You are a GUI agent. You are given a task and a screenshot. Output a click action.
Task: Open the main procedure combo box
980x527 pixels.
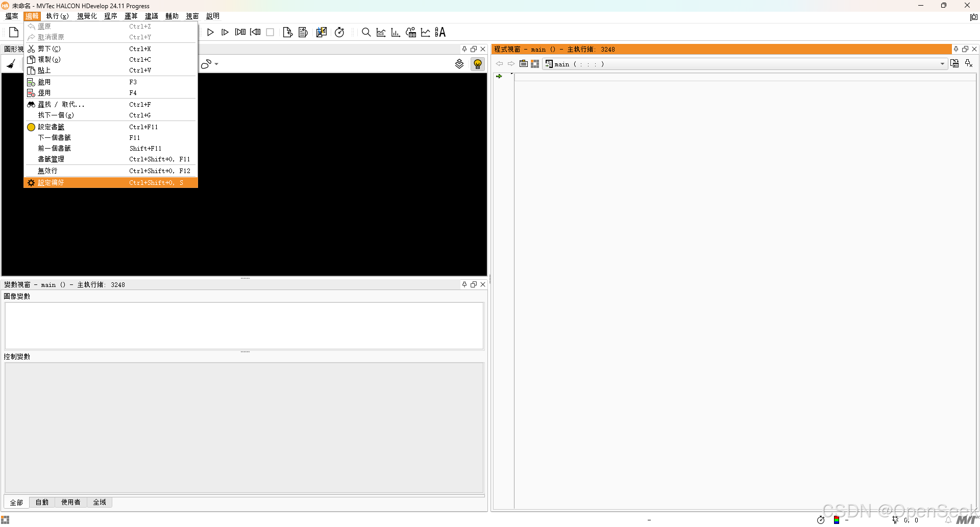tap(942, 64)
